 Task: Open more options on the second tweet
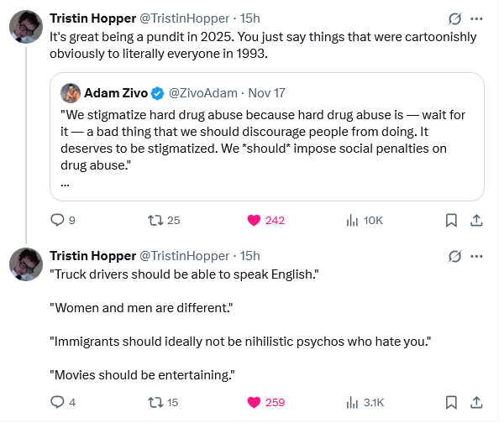(477, 256)
